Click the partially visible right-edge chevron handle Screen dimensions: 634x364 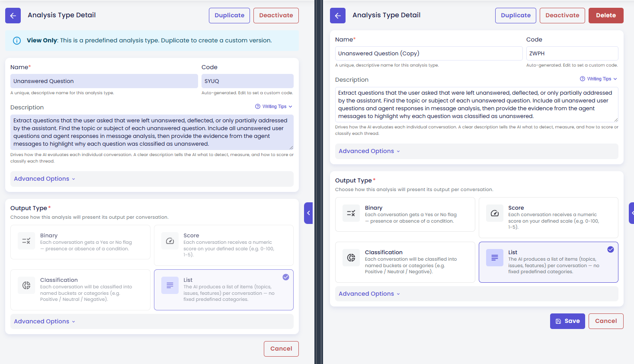631,213
